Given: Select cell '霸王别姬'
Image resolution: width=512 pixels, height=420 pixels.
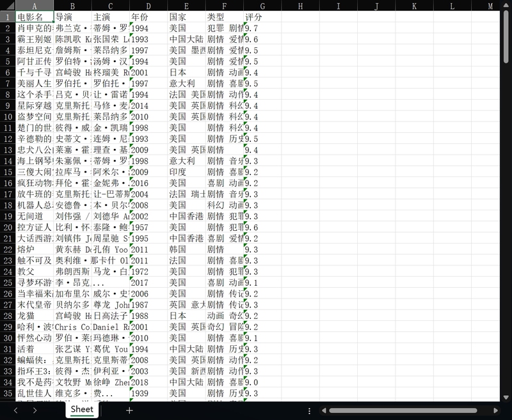Looking at the screenshot, I should [35, 39].
